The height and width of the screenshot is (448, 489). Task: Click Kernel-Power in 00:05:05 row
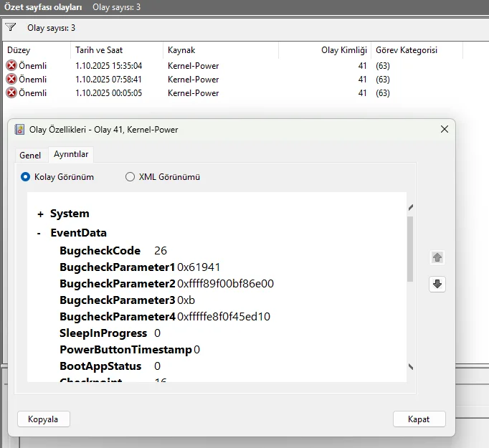[x=194, y=93]
